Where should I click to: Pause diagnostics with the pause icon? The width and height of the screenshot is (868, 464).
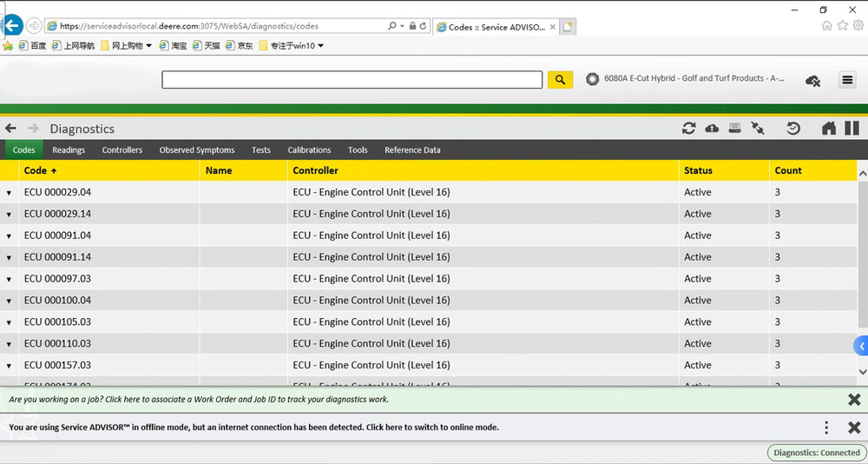[852, 129]
